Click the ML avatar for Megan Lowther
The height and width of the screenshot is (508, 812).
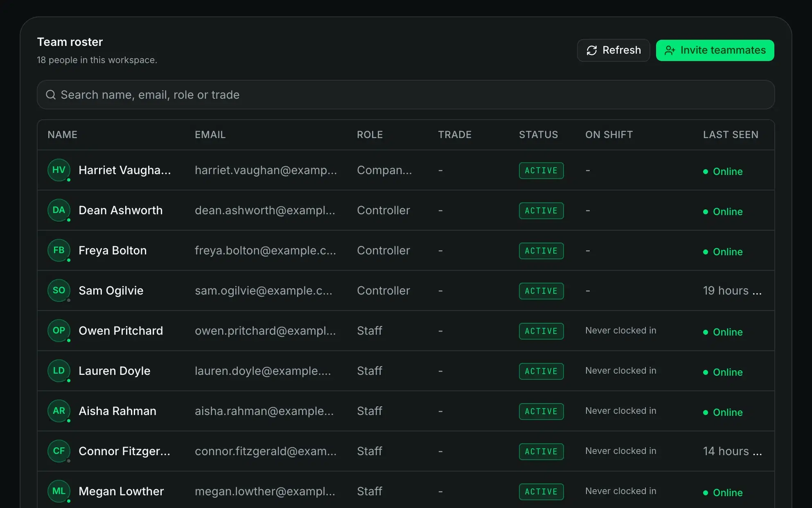tap(59, 491)
